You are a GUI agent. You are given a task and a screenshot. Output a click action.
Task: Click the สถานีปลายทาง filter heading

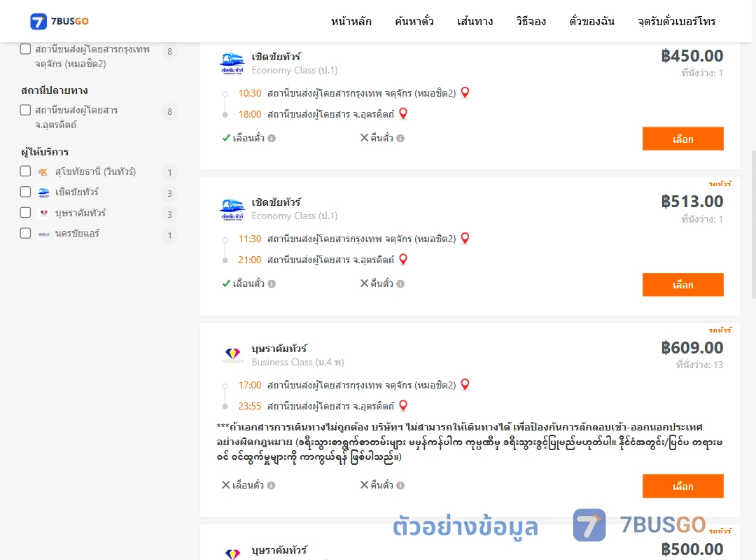(x=55, y=90)
